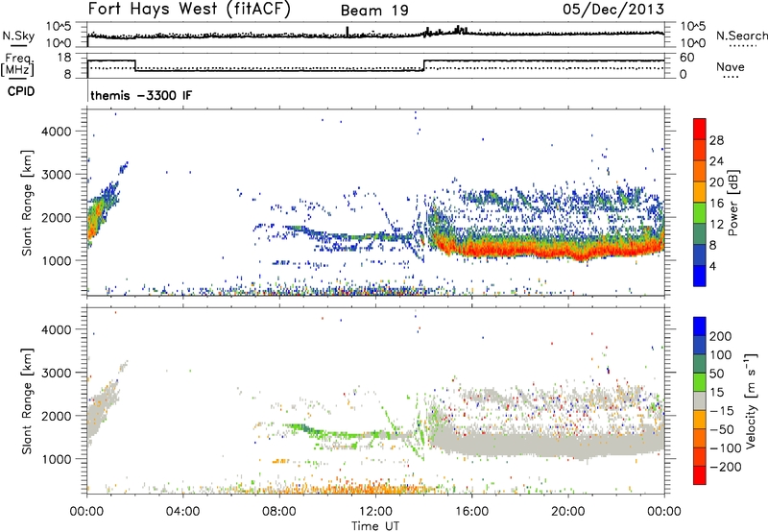Screen dimensions: 768x532
Task: Click the gray segment of the velocity colorbar
Action: (x=700, y=400)
